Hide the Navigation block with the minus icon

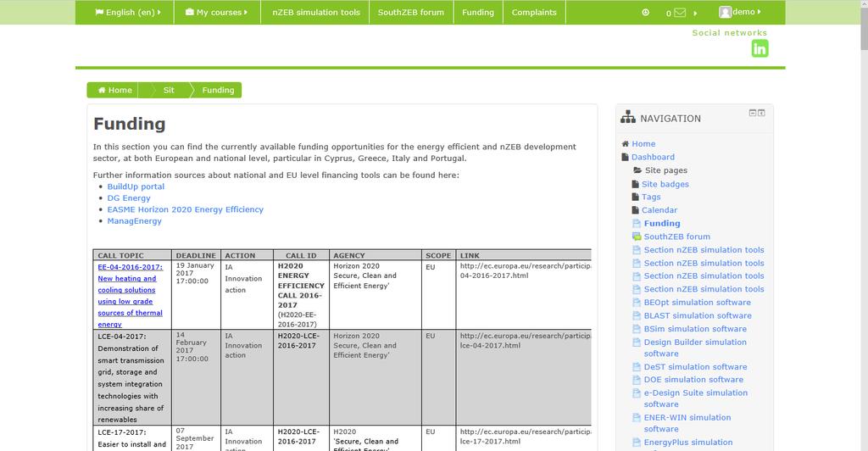click(x=753, y=113)
